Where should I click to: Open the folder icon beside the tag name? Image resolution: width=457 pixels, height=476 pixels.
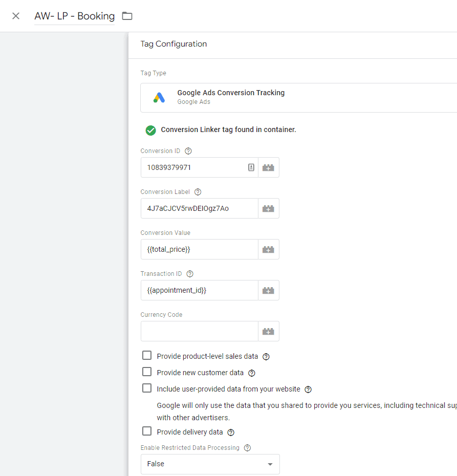click(x=127, y=16)
